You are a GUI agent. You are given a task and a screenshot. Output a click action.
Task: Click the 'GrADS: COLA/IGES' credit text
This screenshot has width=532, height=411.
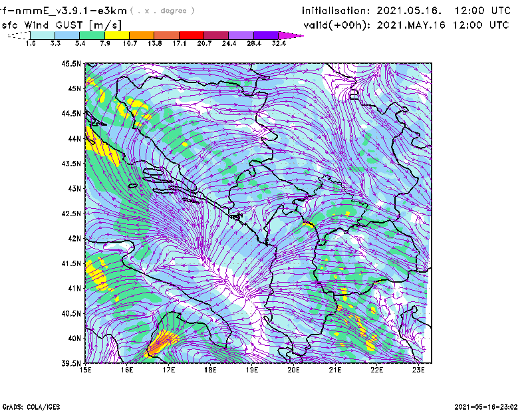pyautogui.click(x=31, y=407)
